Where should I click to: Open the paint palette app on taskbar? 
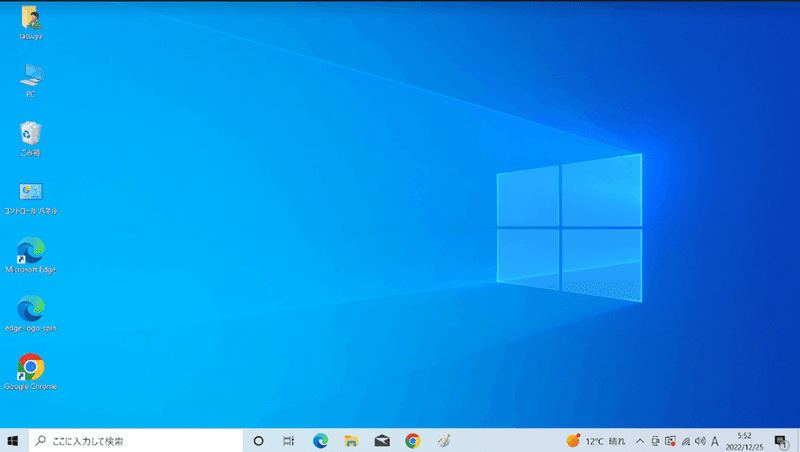(x=443, y=441)
